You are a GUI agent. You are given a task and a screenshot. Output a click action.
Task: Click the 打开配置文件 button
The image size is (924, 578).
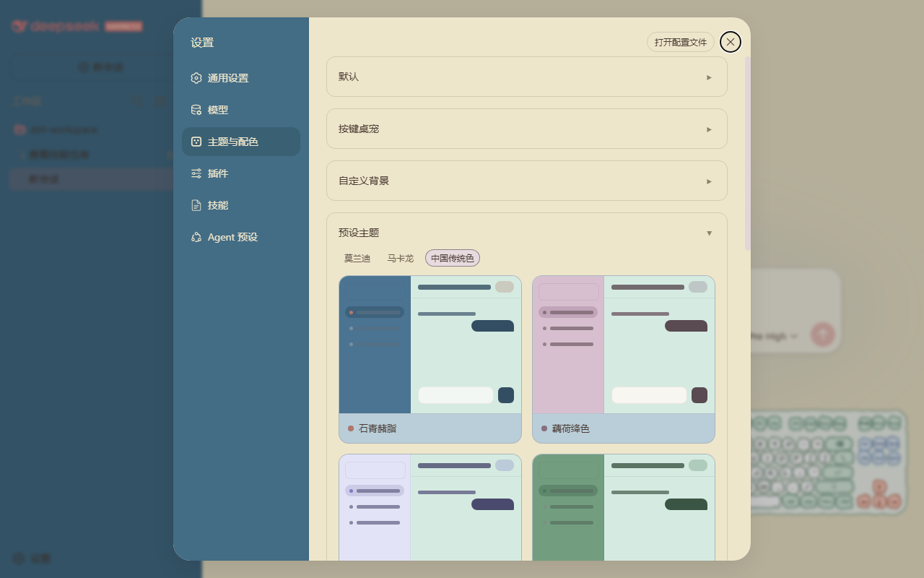click(681, 42)
